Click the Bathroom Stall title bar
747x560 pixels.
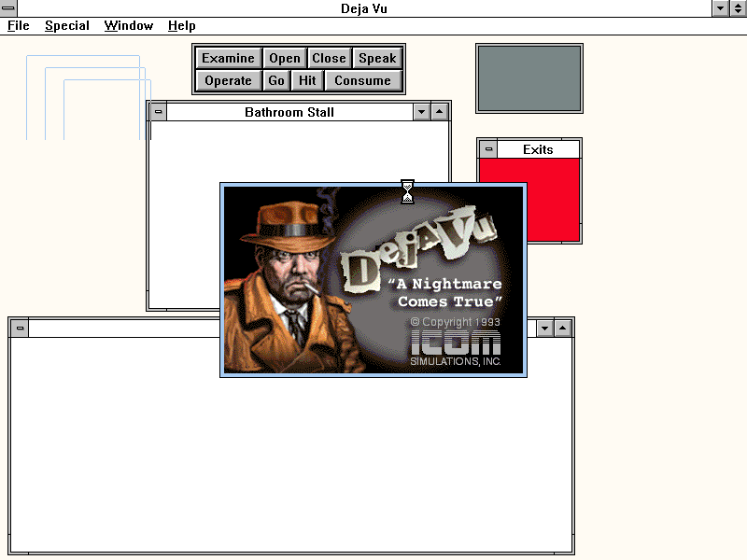point(289,112)
